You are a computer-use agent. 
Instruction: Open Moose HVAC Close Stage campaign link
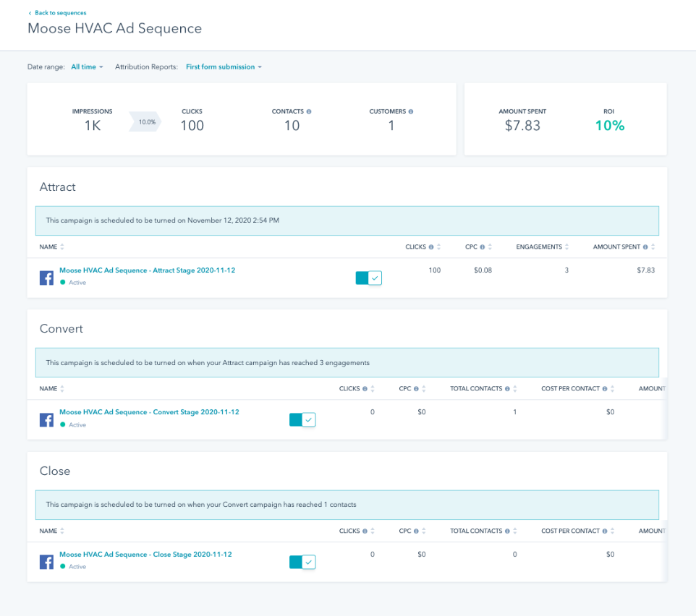click(x=145, y=555)
